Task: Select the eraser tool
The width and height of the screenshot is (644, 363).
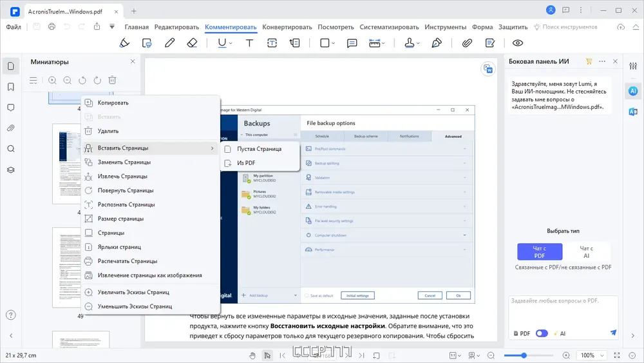Action: (x=192, y=43)
